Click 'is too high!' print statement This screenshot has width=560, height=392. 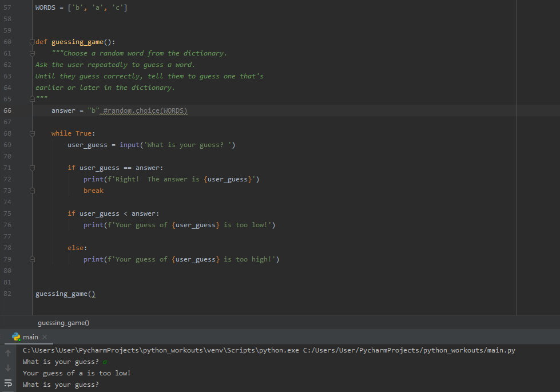pos(181,259)
